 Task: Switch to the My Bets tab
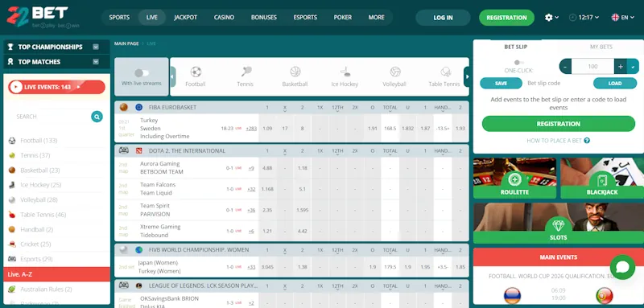(x=601, y=47)
